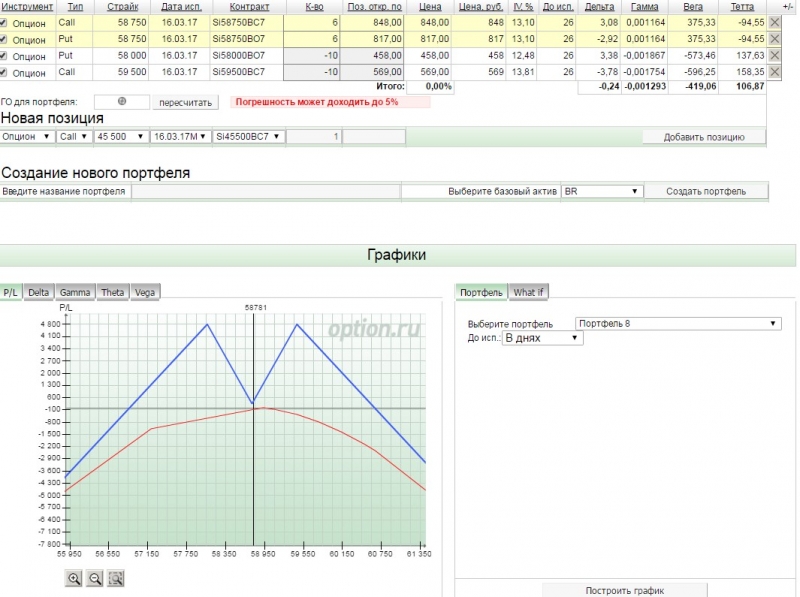Open the 45 500 strike dropdown
The image size is (800, 597).
(125, 136)
